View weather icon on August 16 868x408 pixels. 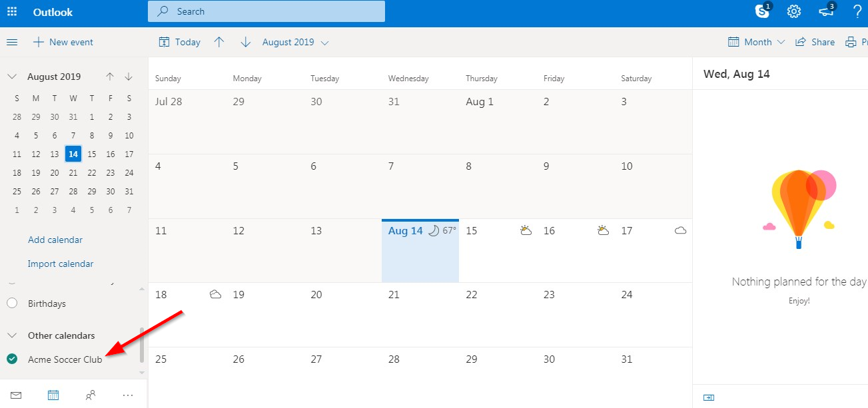[x=604, y=230]
